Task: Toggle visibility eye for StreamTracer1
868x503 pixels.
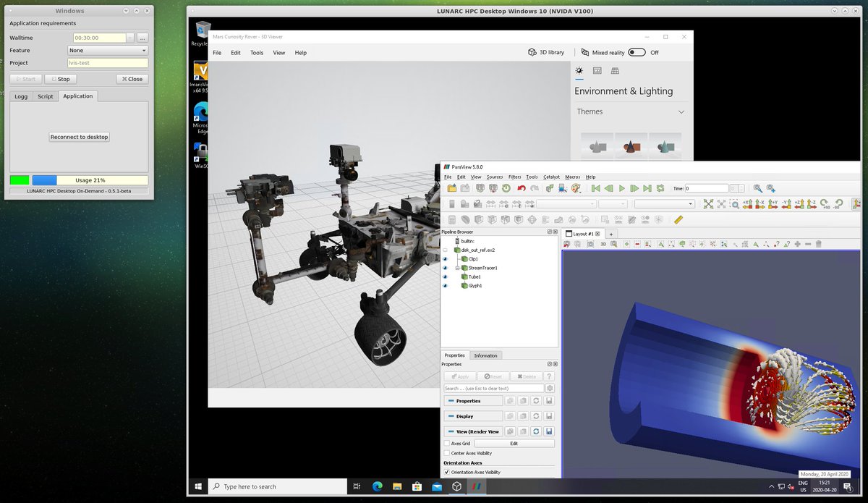Action: [445, 268]
